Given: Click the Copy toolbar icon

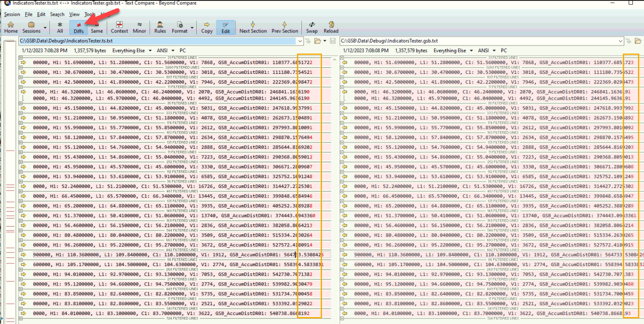Looking at the screenshot, I should click(x=207, y=27).
